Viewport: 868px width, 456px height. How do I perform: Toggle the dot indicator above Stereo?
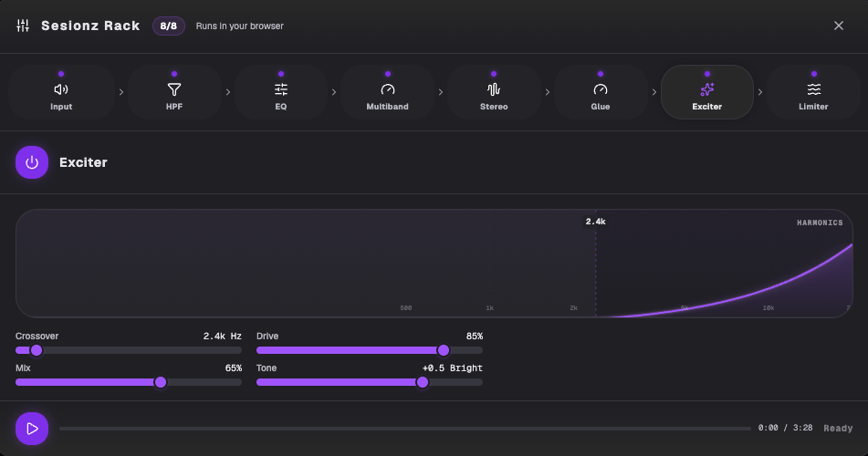pos(494,74)
